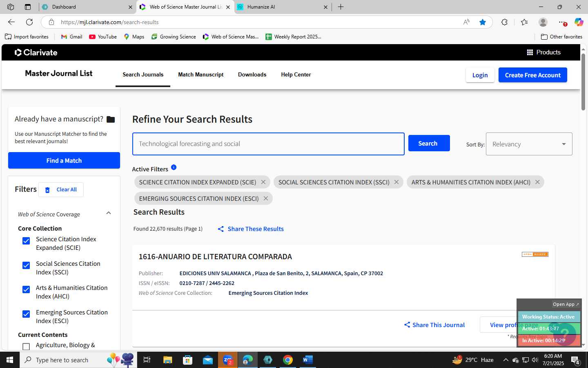Click the Clarivate logo
The image size is (588, 368).
36,52
